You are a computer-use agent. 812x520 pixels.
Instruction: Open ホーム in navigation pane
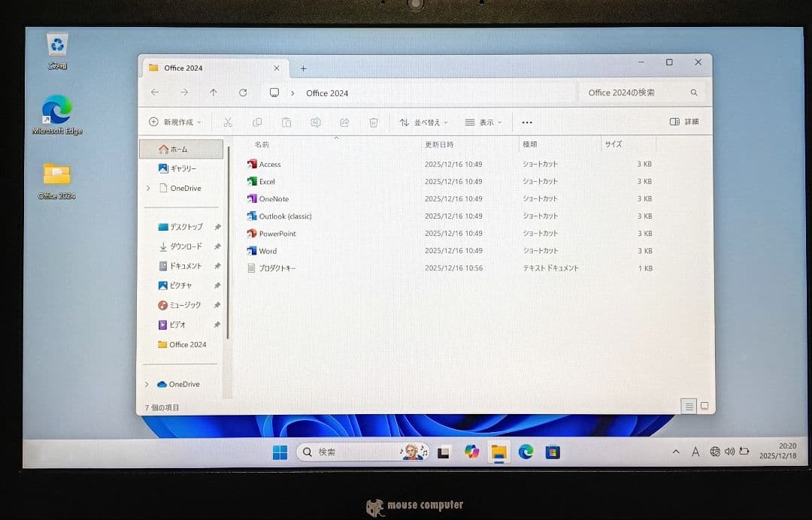181,149
